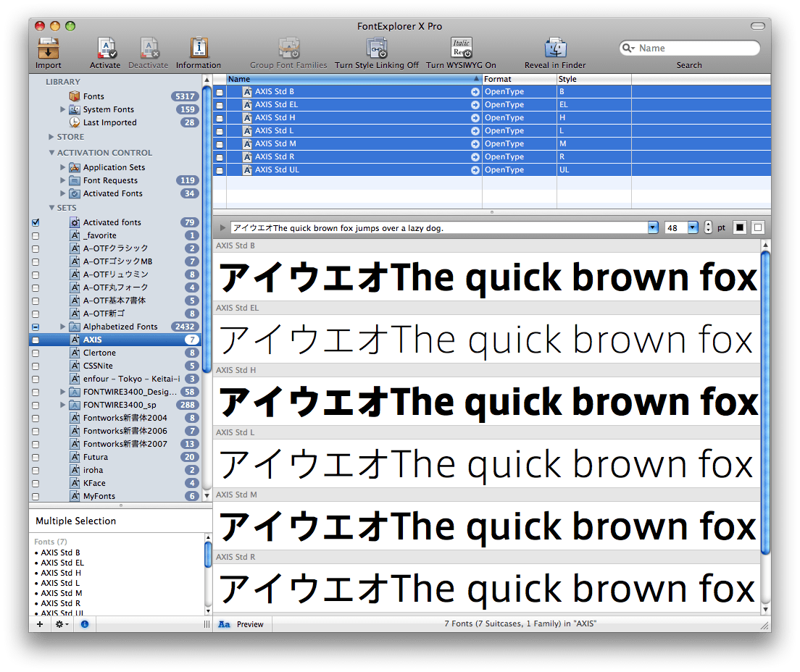Sort by the Name column header
The height and width of the screenshot is (672, 800).
[354, 79]
